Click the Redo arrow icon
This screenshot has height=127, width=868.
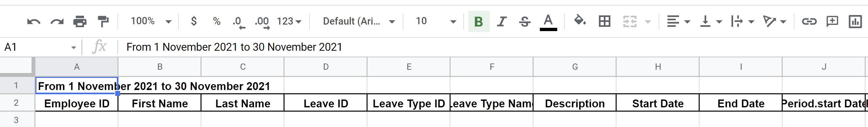coord(56,22)
